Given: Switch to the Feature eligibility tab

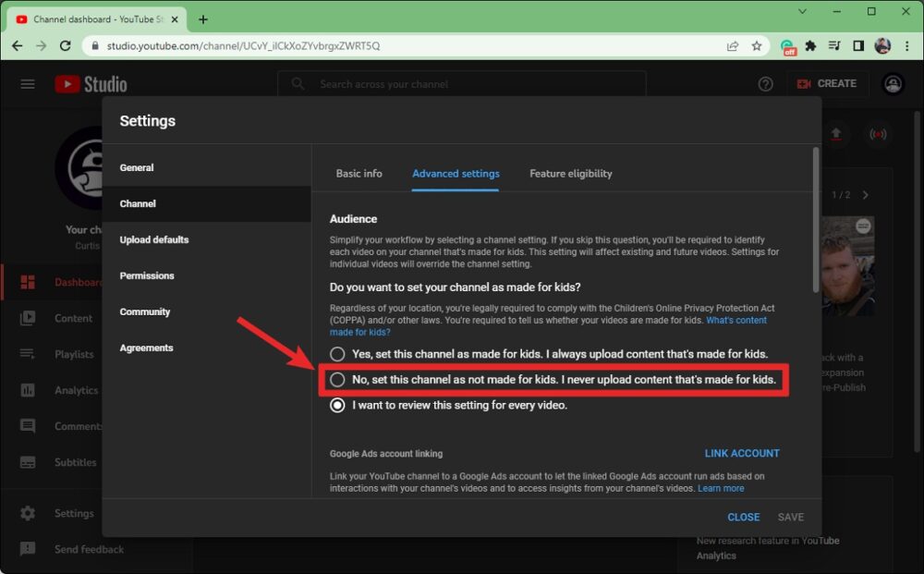Looking at the screenshot, I should 570,173.
